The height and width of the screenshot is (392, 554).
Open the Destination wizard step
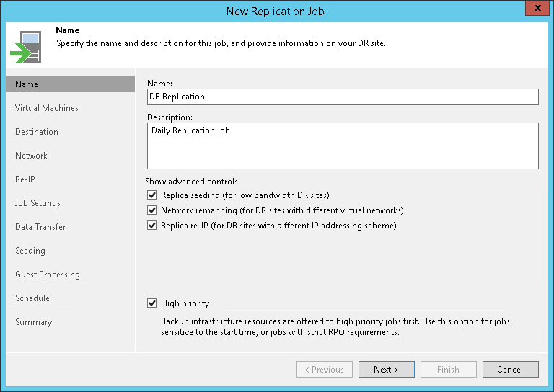pyautogui.click(x=37, y=132)
